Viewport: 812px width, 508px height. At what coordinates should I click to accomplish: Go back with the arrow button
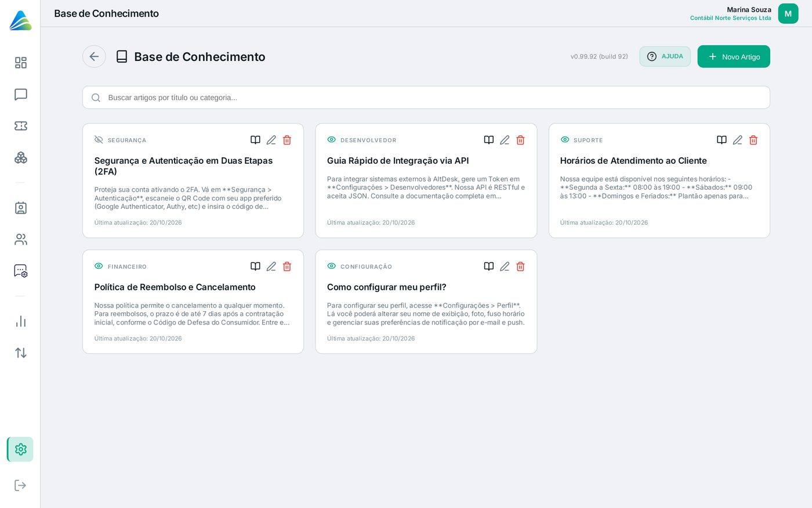[x=94, y=56]
